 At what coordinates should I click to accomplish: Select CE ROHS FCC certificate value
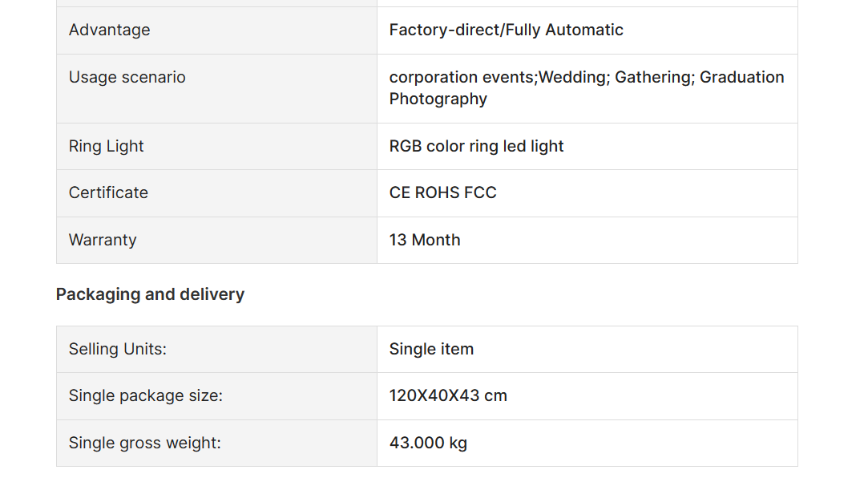click(443, 192)
